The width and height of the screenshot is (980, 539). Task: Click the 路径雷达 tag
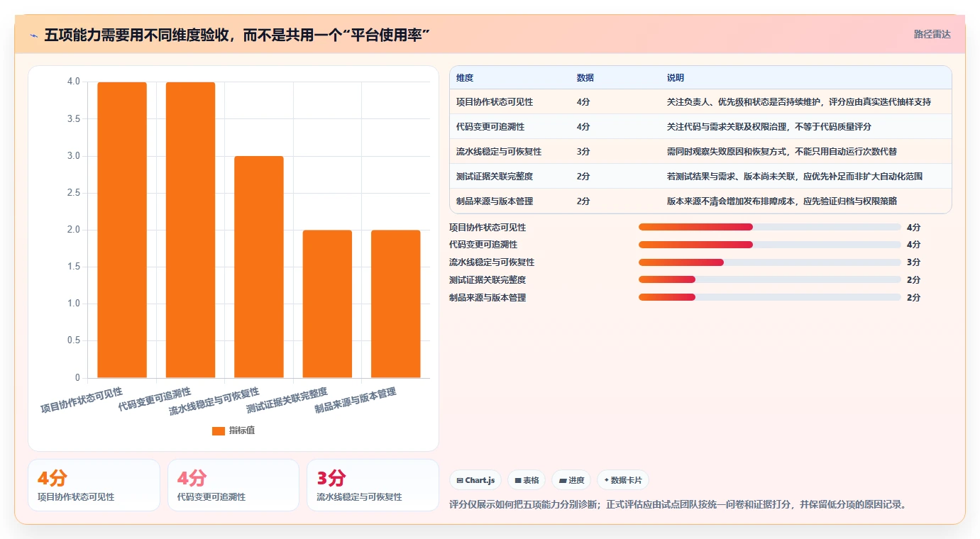tap(932, 34)
